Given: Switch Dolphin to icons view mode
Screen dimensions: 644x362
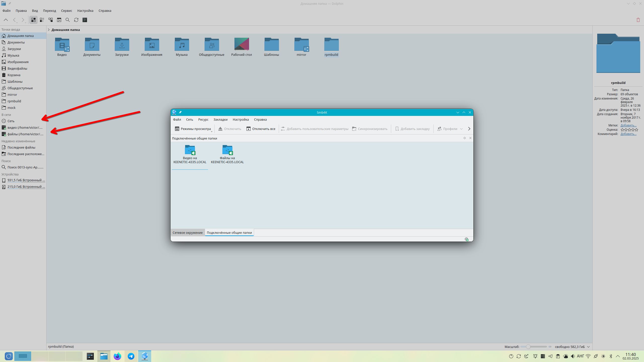Looking at the screenshot, I should click(x=33, y=20).
